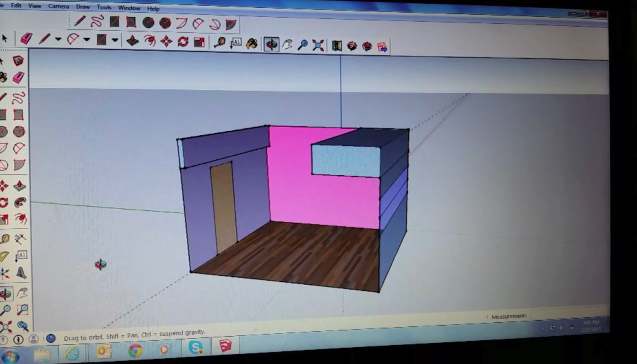Select Offset in the Getting Started toolbar
Image resolution: width=637 pixels, height=364 pixels.
point(149,41)
